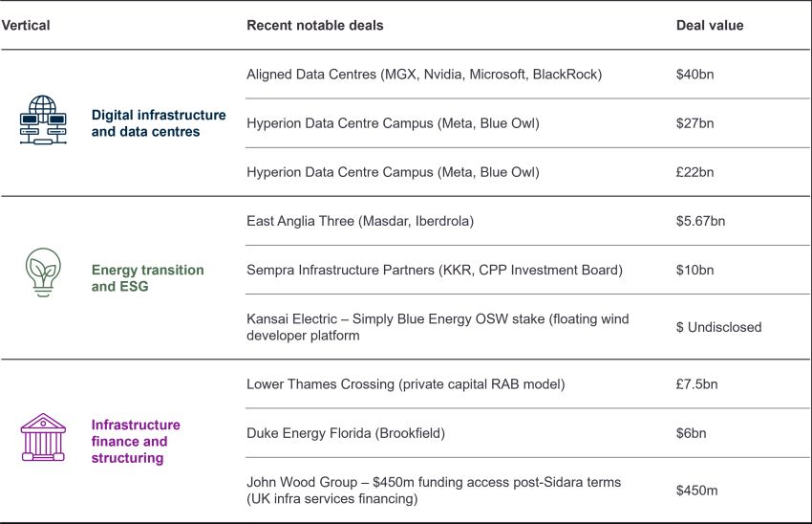This screenshot has width=812, height=524.
Task: Select Energy transition and ESG label
Action: [x=147, y=278]
